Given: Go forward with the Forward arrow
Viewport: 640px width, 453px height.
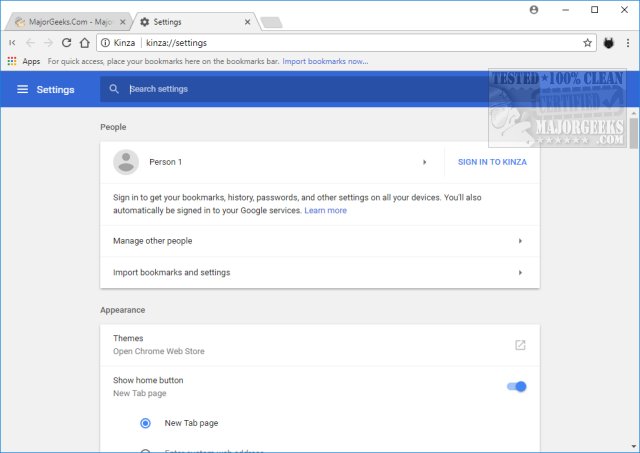Looking at the screenshot, I should coord(49,42).
